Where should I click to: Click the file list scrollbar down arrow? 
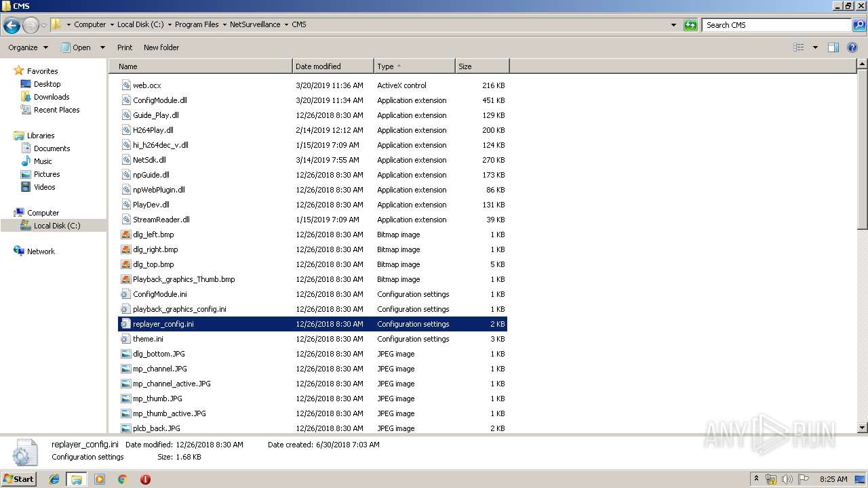click(862, 428)
